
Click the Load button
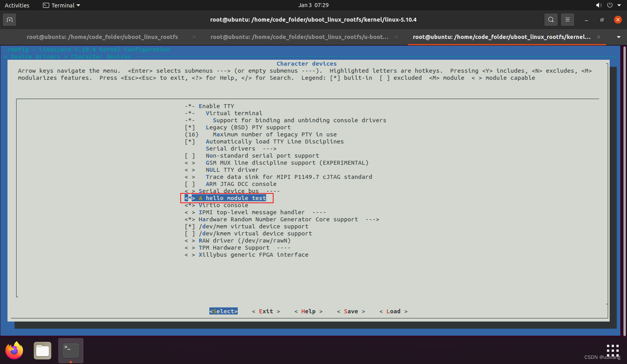tap(394, 311)
